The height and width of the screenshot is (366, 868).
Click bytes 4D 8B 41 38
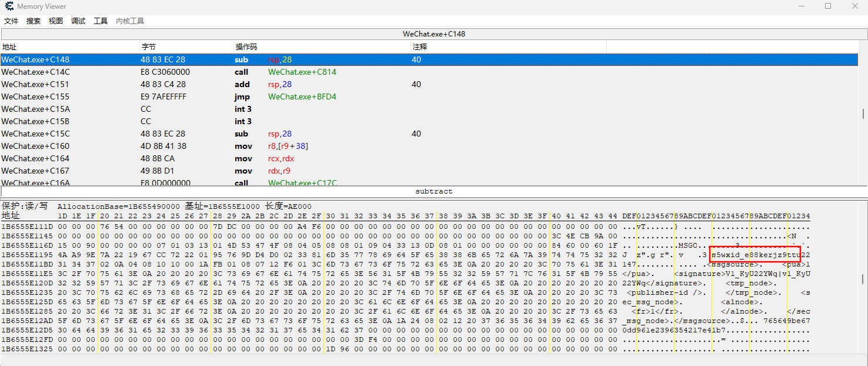163,146
